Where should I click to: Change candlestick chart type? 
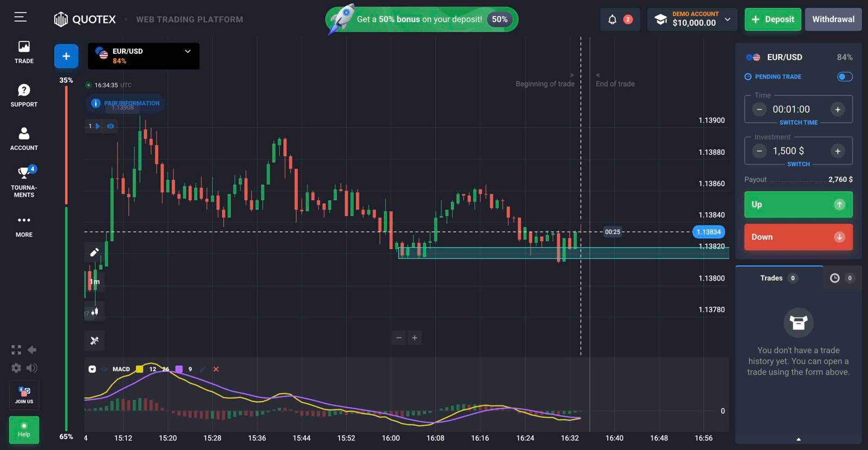click(95, 312)
